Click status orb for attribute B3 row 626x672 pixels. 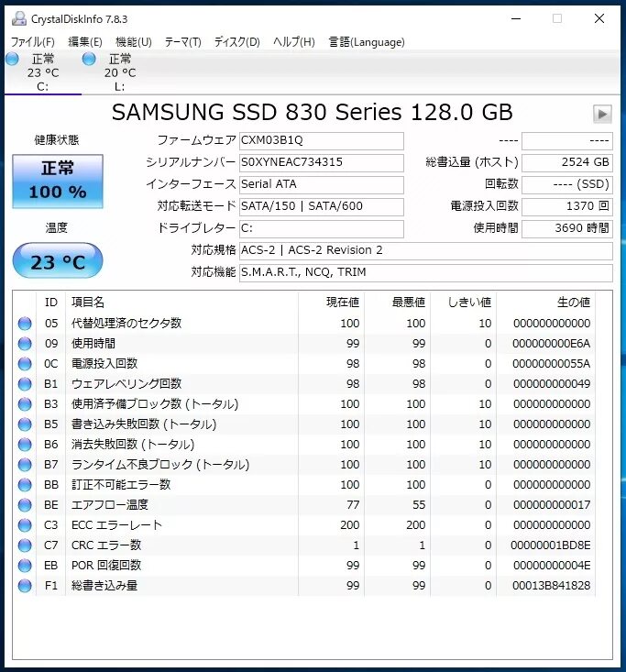25,404
